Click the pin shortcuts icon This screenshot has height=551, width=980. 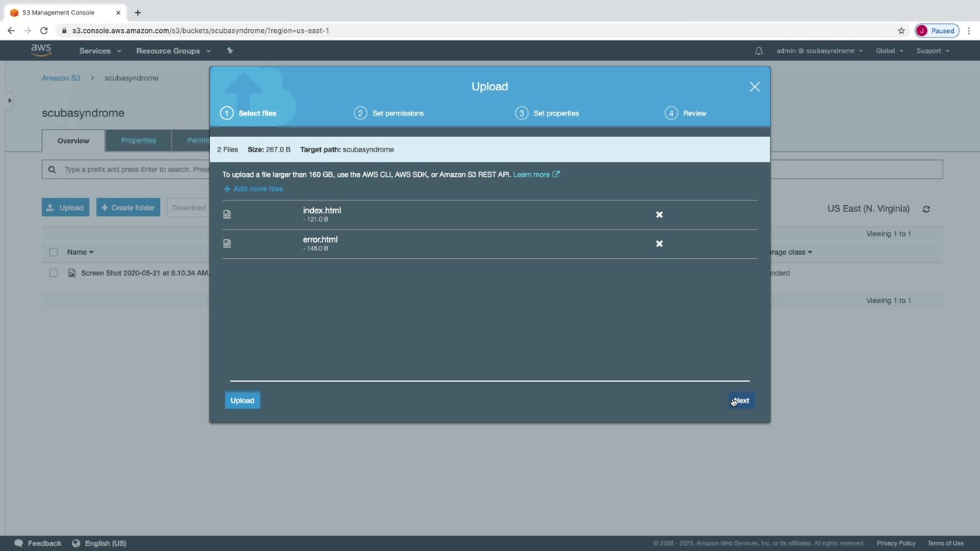[x=230, y=51]
